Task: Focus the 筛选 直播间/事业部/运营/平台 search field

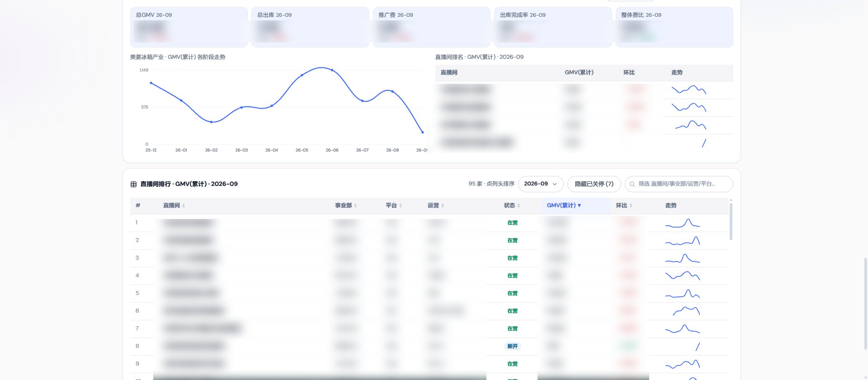Action: (679, 184)
